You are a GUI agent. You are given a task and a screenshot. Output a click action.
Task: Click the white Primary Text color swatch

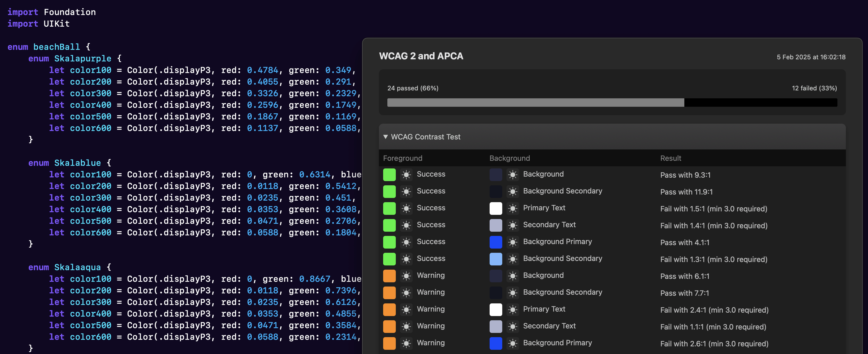coord(495,208)
